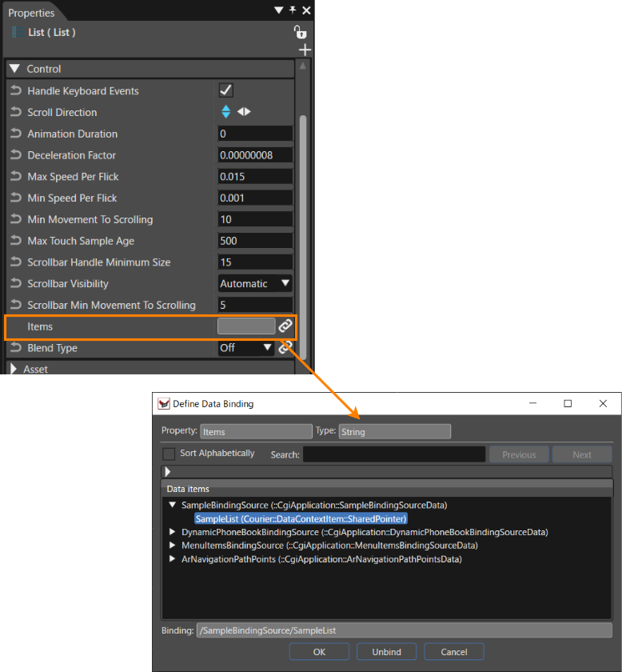This screenshot has height=672, width=622.
Task: Enable Sort Alphabetically checkbox
Action: click(169, 454)
